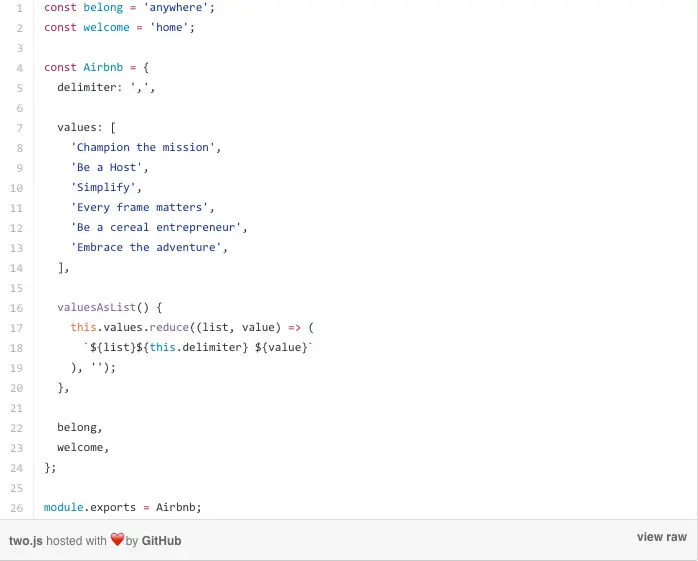The image size is (698, 561).
Task: Select line number 4 in the gutter
Action: point(19,68)
